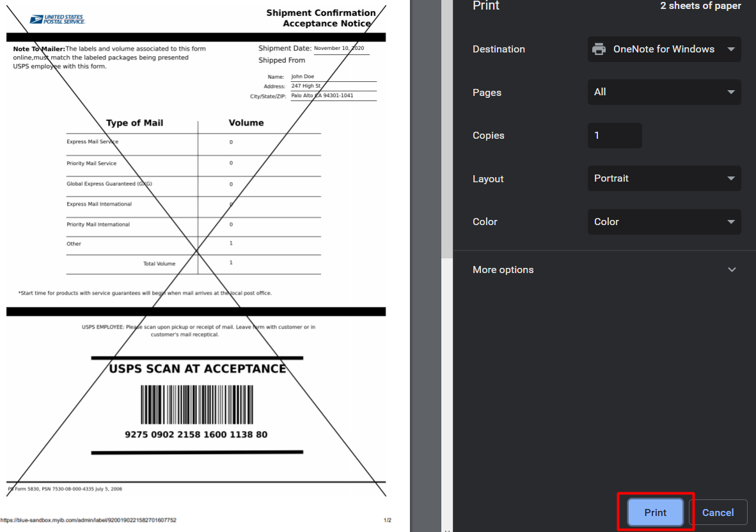756x532 pixels.
Task: Click the Shipment Confirmation Acceptance Notice title
Action: coord(321,18)
